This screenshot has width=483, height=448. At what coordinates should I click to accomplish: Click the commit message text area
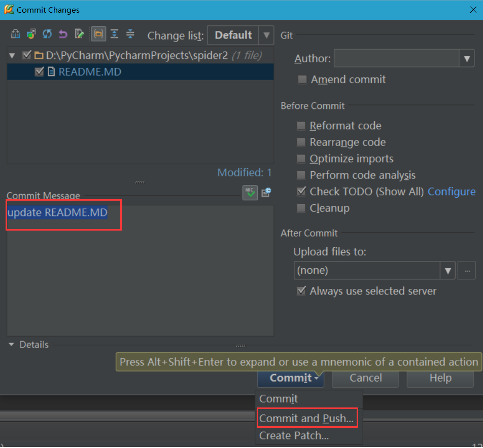tap(140, 271)
